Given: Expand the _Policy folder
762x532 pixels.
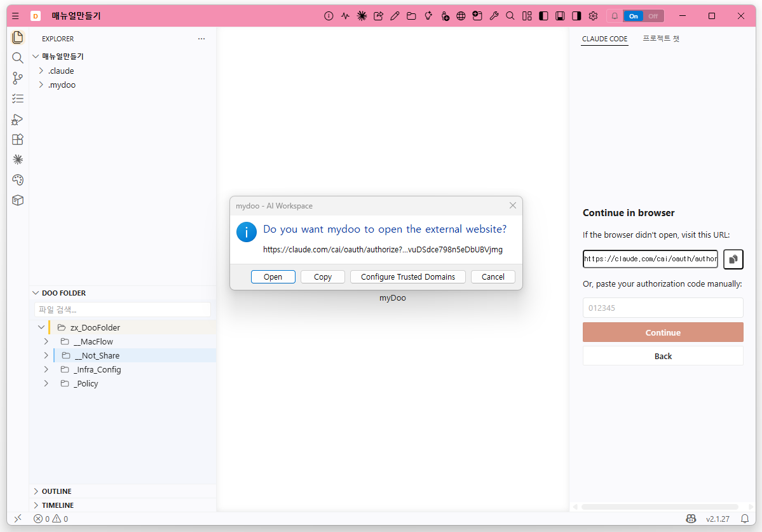Looking at the screenshot, I should (46, 383).
